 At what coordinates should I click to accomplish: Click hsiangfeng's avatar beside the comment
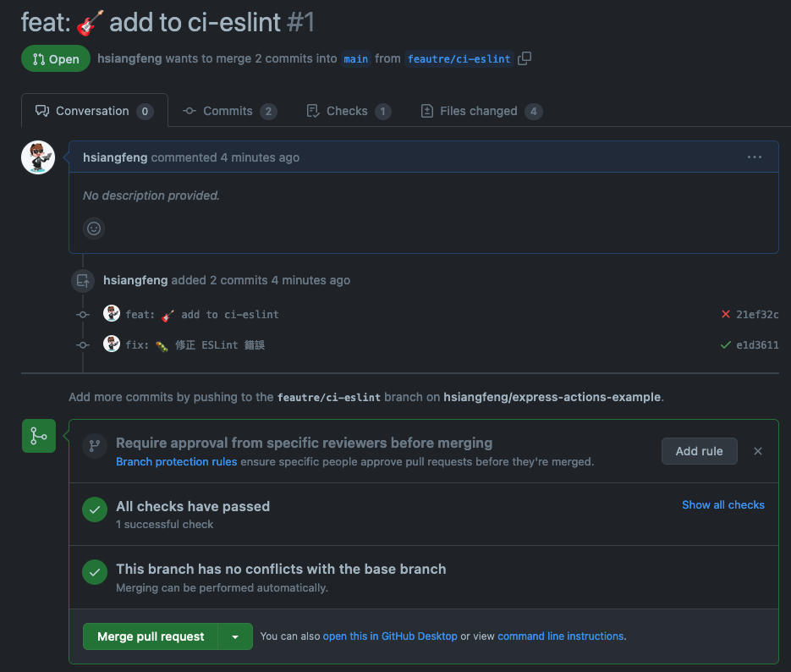(38, 157)
